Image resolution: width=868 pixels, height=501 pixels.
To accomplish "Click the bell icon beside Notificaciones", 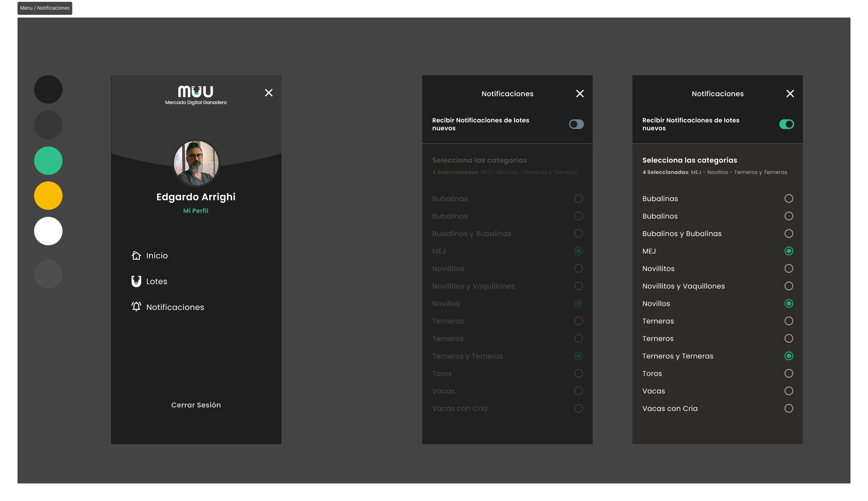I will [136, 306].
